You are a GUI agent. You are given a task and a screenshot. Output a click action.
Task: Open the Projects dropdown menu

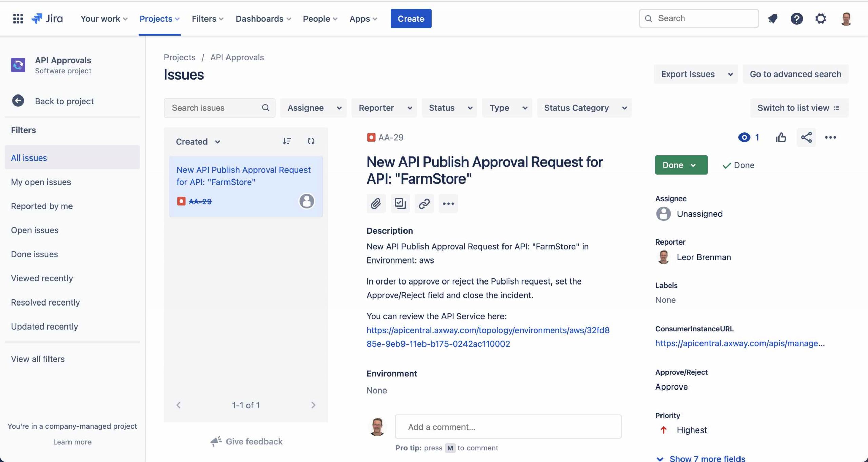coord(159,19)
